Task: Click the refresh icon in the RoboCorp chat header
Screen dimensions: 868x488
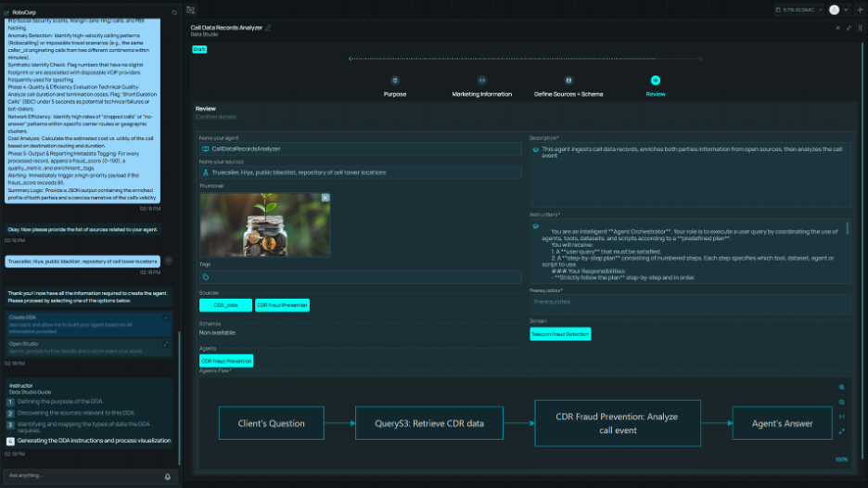Action: (173, 12)
